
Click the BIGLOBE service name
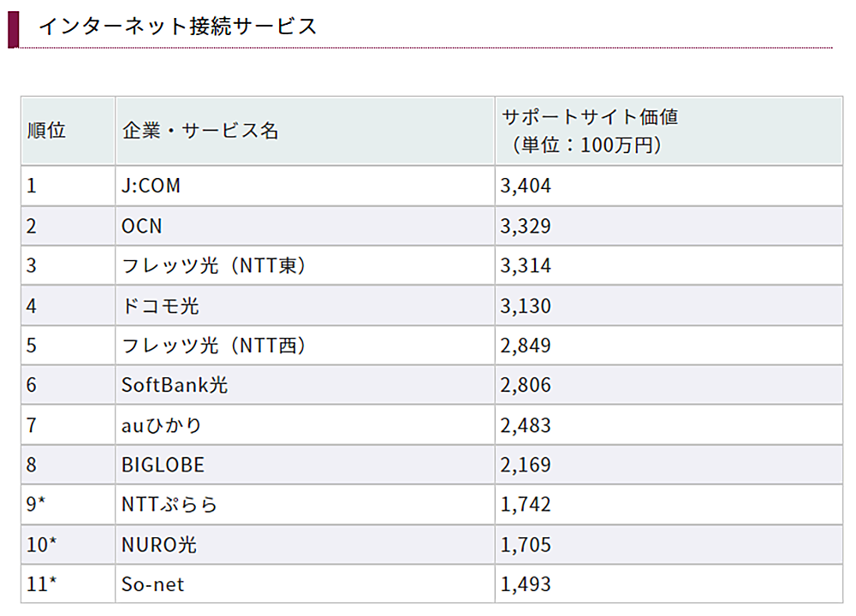[163, 465]
